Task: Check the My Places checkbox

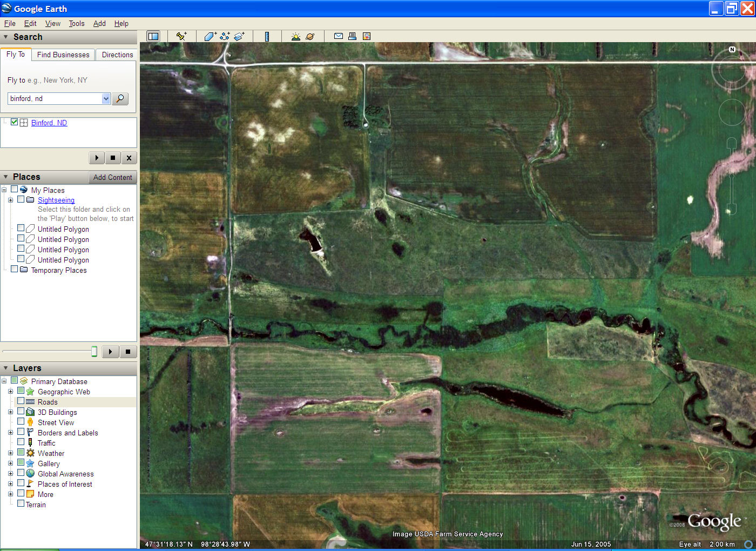Action: click(14, 189)
